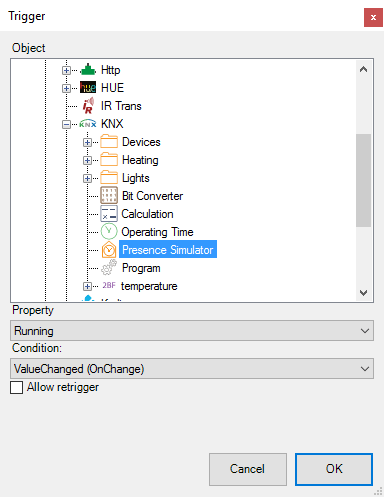Click the Program gears icon
This screenshot has width=385, height=497.
point(109,268)
